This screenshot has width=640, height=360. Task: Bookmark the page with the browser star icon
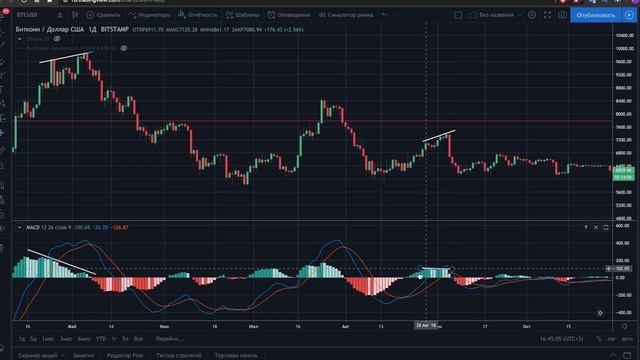coord(49,1)
